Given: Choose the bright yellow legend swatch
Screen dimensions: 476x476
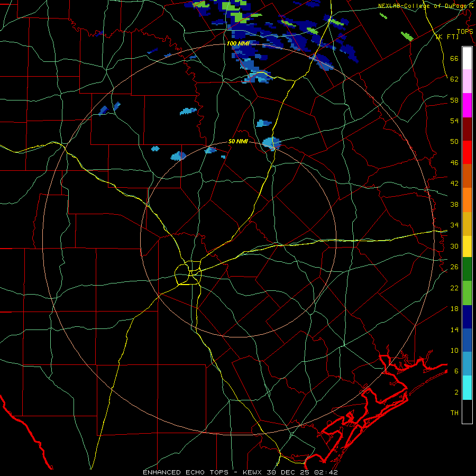Looking at the screenshot, I should pyautogui.click(x=467, y=246).
